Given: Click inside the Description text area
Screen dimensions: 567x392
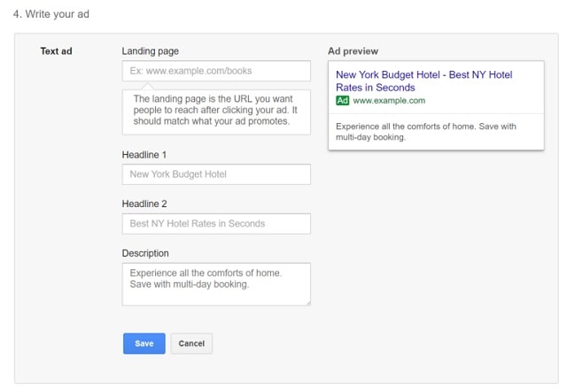Looking at the screenshot, I should click(216, 283).
